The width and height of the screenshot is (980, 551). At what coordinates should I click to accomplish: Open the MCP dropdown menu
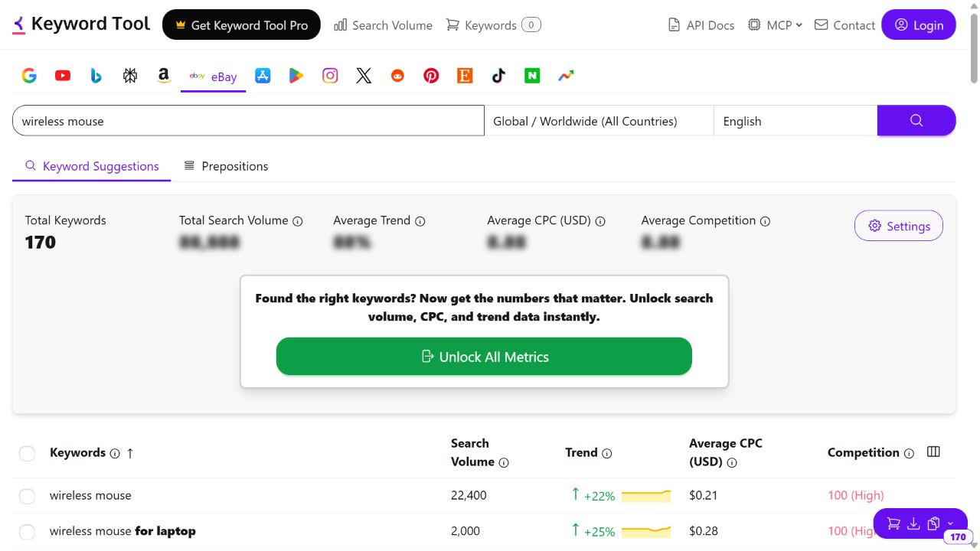coord(775,25)
